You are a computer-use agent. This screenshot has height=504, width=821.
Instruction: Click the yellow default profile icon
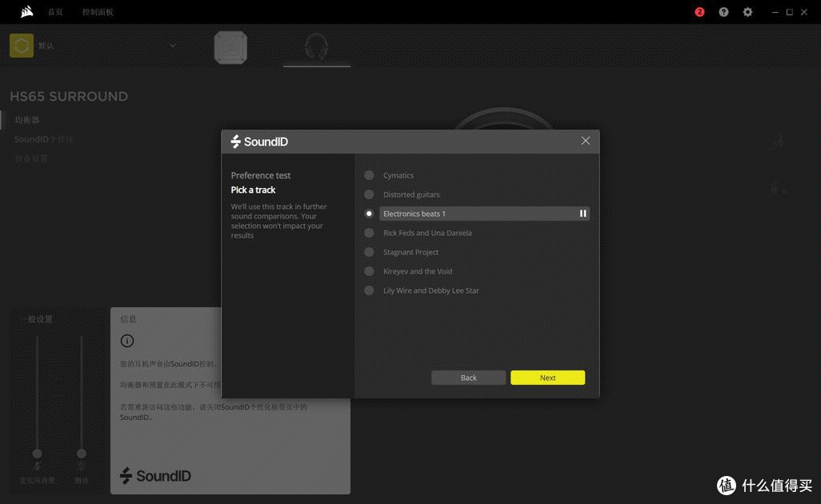point(22,46)
